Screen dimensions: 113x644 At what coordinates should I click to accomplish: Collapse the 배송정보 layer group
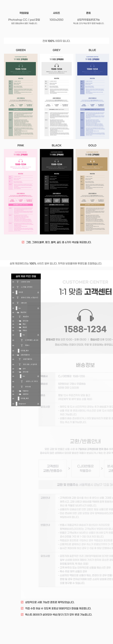pyautogui.click(x=16, y=312)
